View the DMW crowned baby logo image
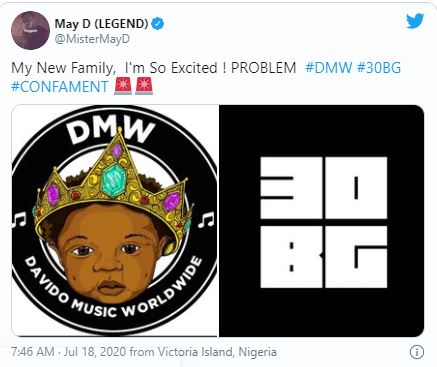This screenshot has width=437, height=367. coord(115,220)
